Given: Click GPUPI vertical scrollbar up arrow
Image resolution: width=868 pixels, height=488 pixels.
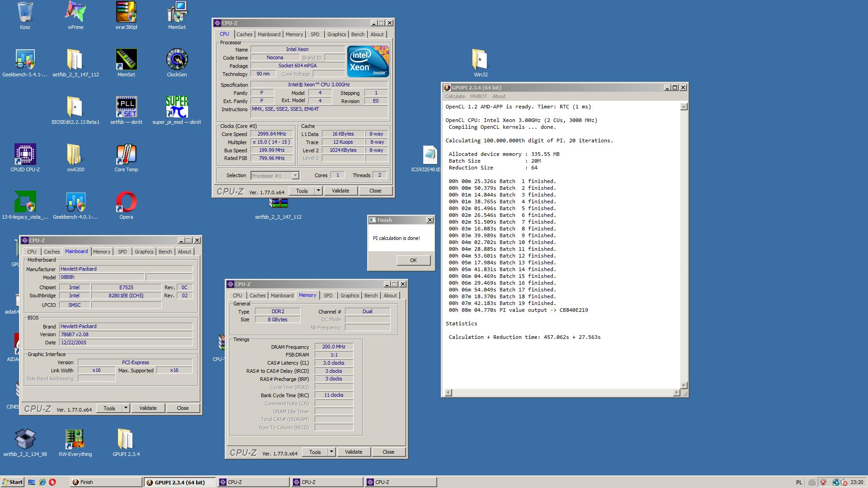Looking at the screenshot, I should (x=684, y=107).
